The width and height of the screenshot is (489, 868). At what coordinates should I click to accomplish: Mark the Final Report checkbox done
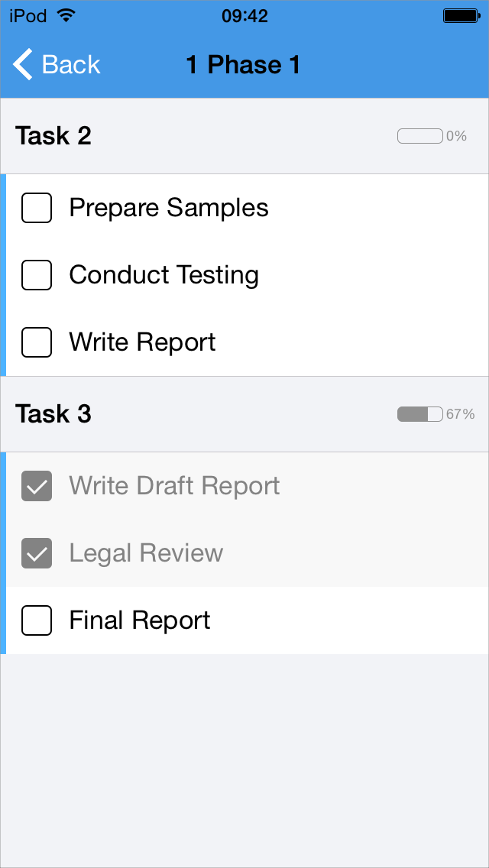37,620
